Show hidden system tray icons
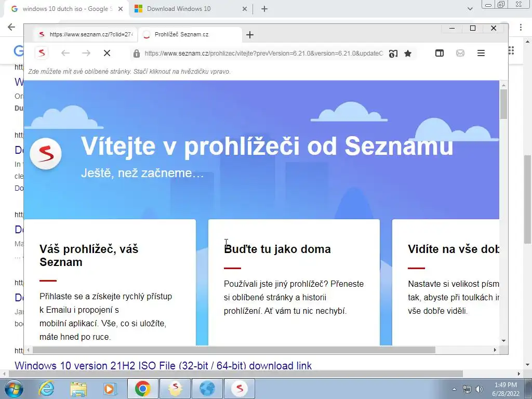532x399 pixels. tap(454, 389)
